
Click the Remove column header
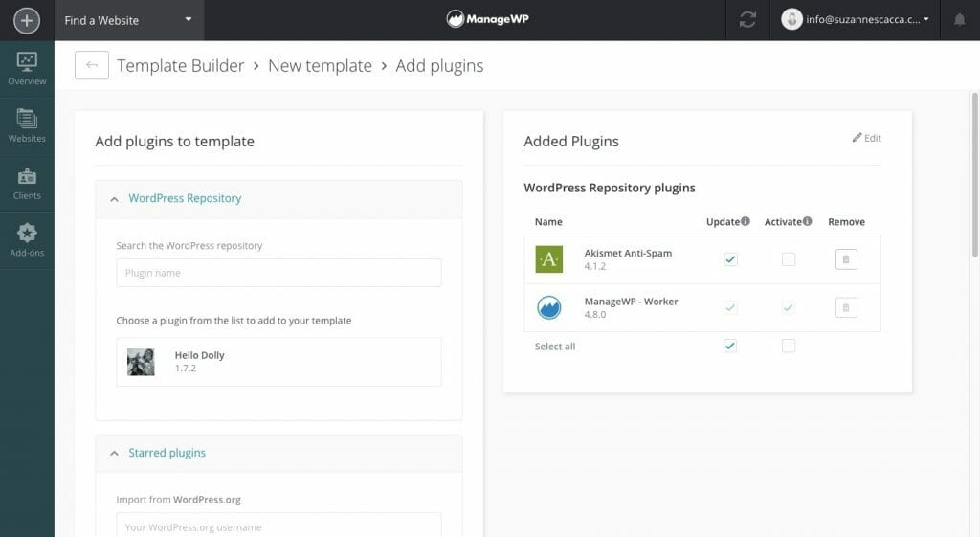[846, 222]
